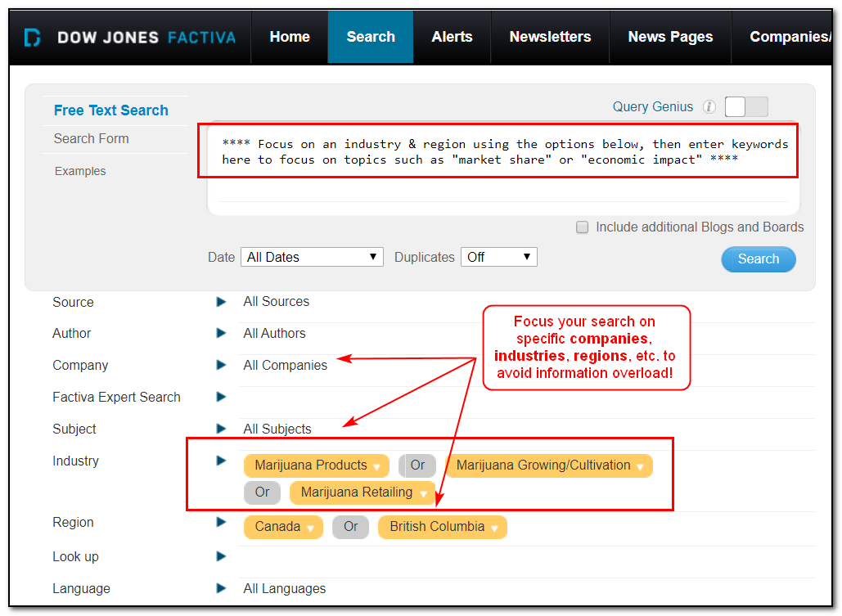Click the All Sources value
The height and width of the screenshot is (616, 842).
coord(276,301)
